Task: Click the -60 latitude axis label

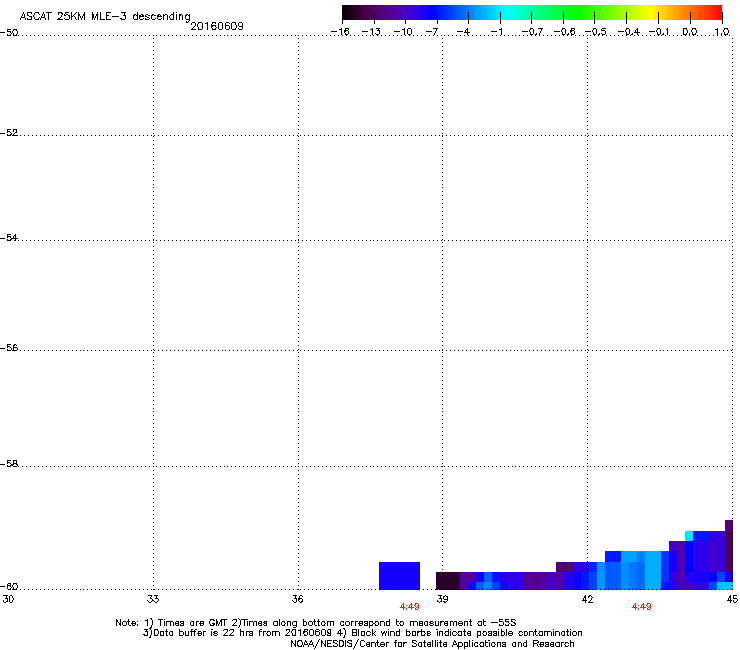Action: 9,586
